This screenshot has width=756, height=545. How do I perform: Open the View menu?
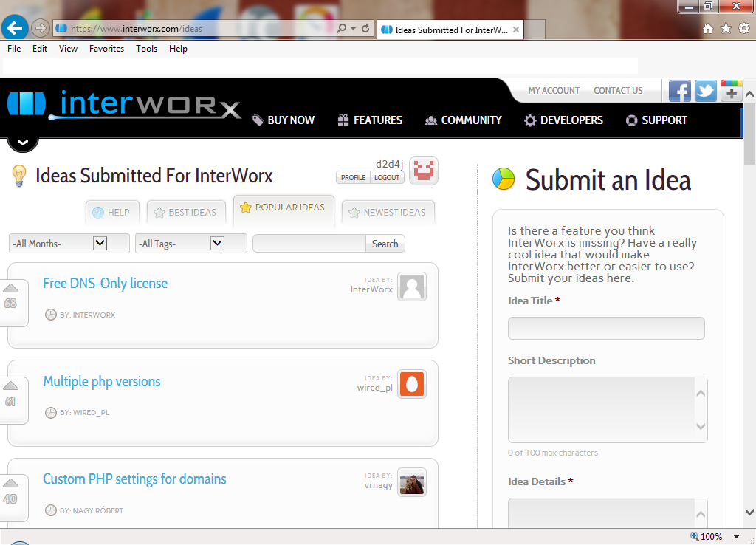point(68,49)
